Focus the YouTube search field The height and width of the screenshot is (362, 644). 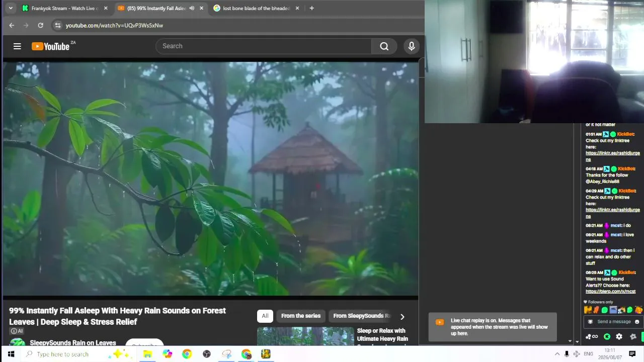coord(264,46)
